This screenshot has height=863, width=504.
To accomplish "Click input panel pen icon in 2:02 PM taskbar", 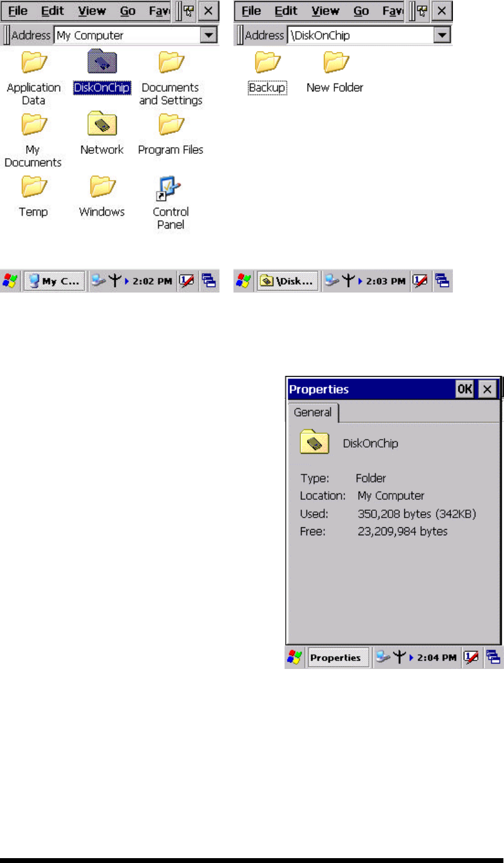I will 188,281.
